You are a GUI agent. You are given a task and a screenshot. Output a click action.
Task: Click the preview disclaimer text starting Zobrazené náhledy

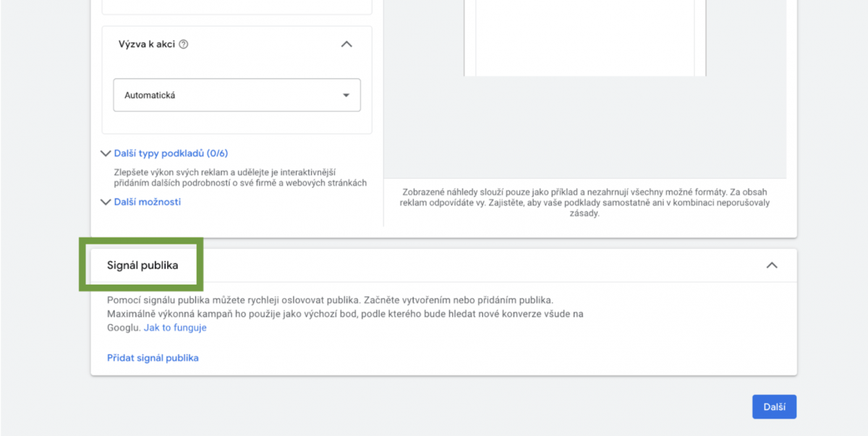click(584, 202)
